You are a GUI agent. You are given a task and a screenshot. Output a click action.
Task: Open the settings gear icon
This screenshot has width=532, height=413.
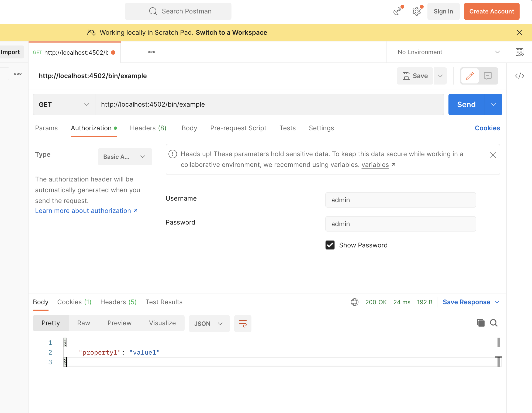tap(416, 11)
